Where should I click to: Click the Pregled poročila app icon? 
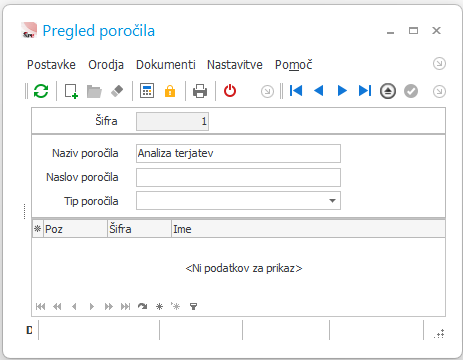click(x=29, y=30)
